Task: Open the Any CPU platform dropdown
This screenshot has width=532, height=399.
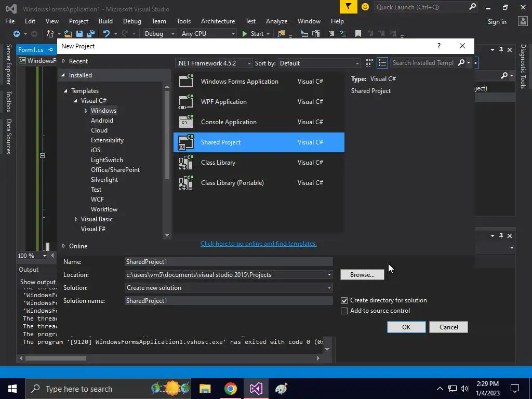Action: tap(208, 34)
